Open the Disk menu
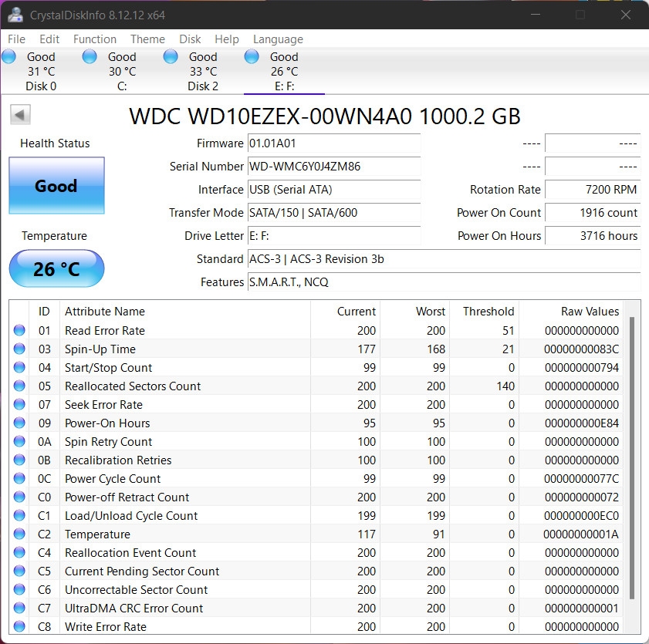This screenshot has height=644, width=649. 190,39
